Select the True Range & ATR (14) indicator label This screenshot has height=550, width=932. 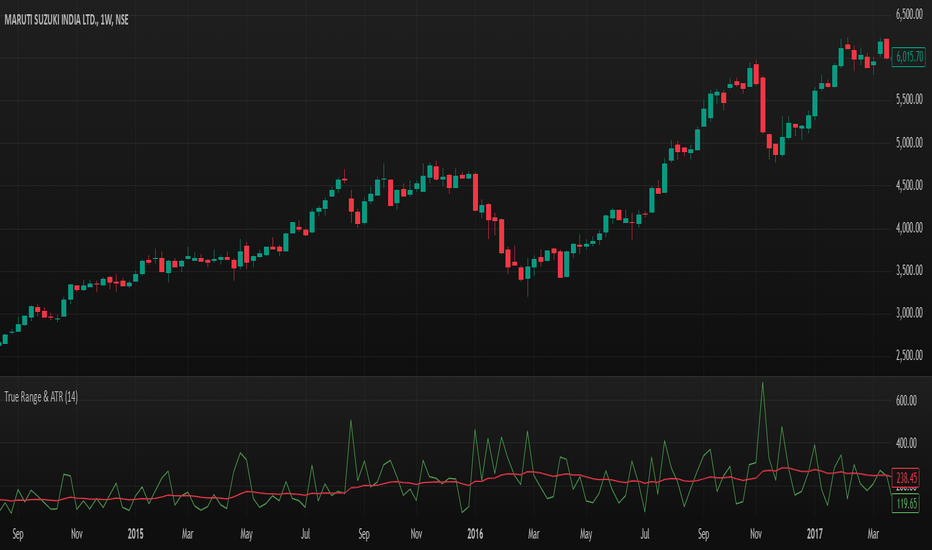tap(41, 397)
